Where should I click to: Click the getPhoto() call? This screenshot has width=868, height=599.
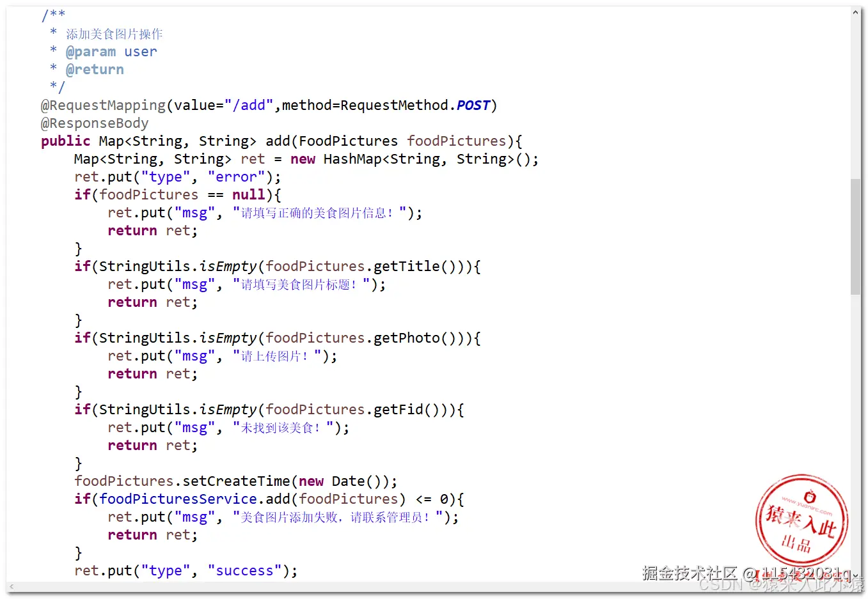click(x=415, y=338)
